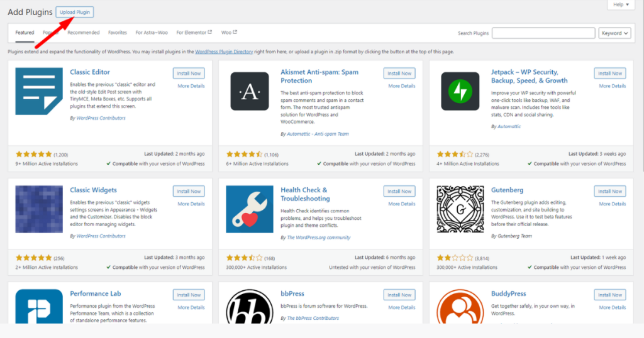
Task: Install the bbPress plugin
Action: pos(399,295)
